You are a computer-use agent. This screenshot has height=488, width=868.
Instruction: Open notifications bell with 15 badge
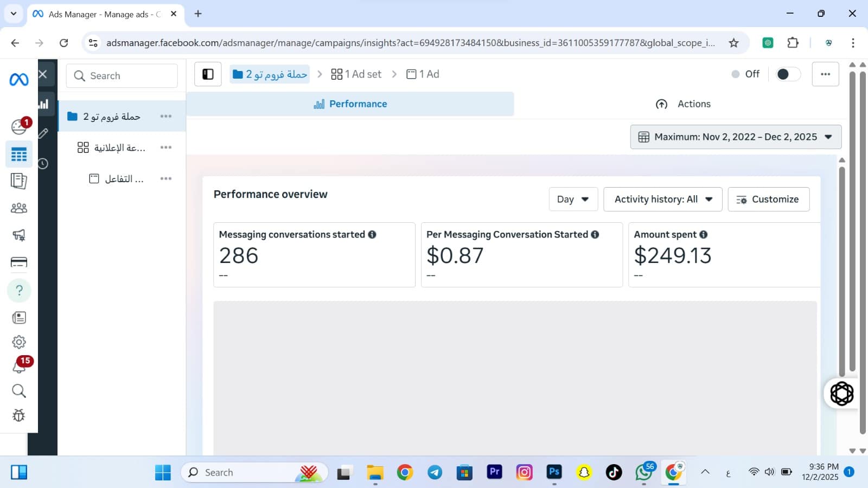(x=19, y=367)
